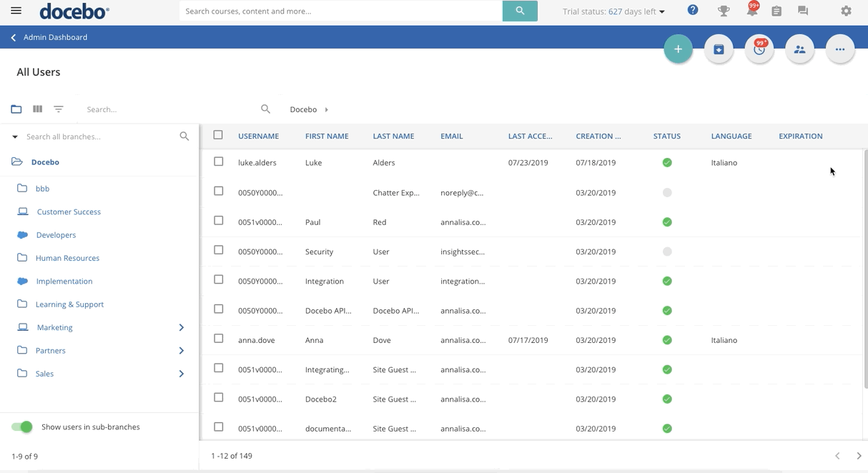Open the Human Resources branch
The width and height of the screenshot is (868, 473).
click(67, 258)
